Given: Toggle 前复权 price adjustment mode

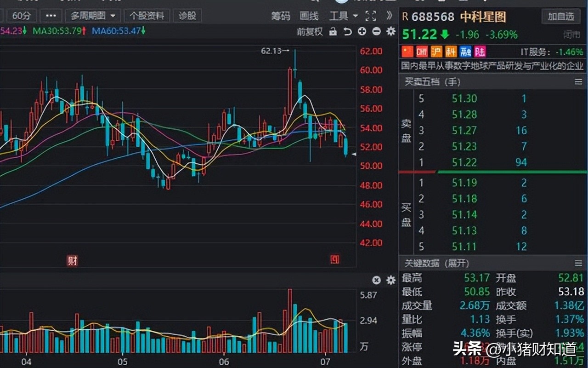Looking at the screenshot, I should pos(311,32).
